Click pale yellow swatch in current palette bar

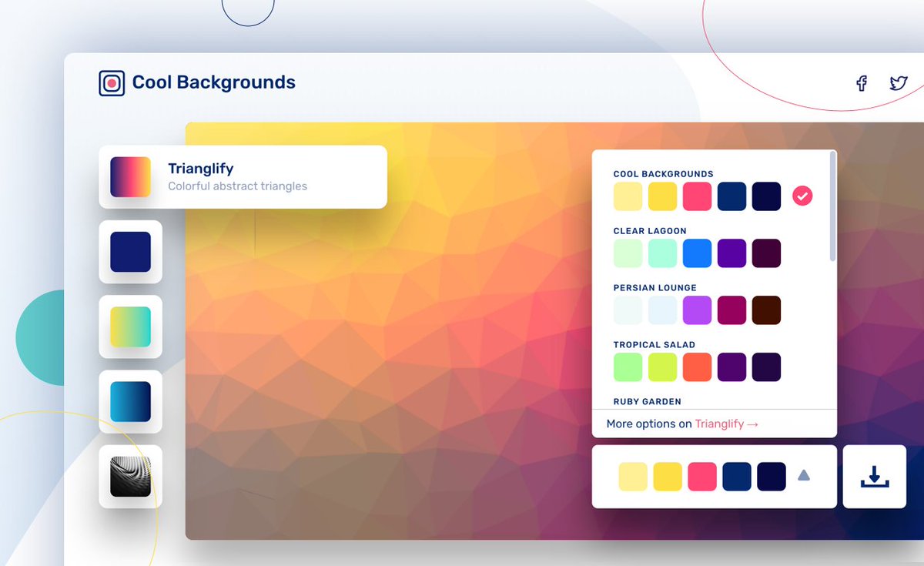[633, 477]
